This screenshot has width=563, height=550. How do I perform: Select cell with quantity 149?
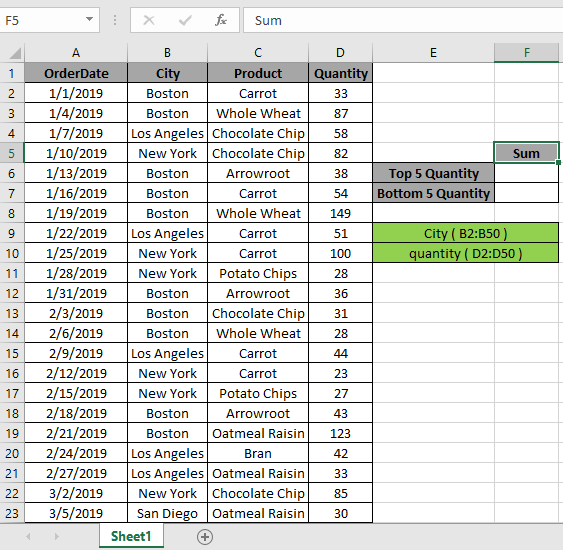click(x=340, y=213)
